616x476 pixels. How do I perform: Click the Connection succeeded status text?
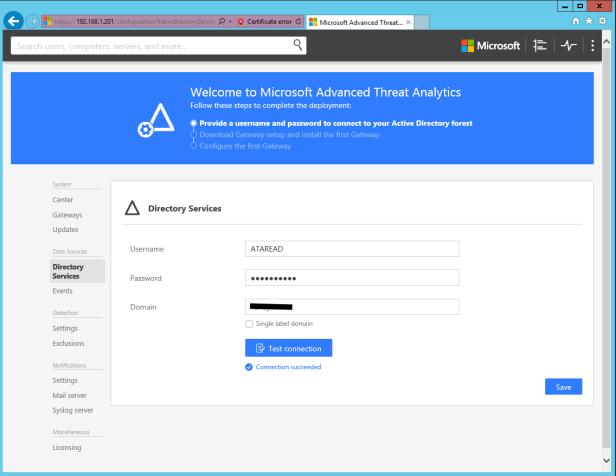[288, 367]
